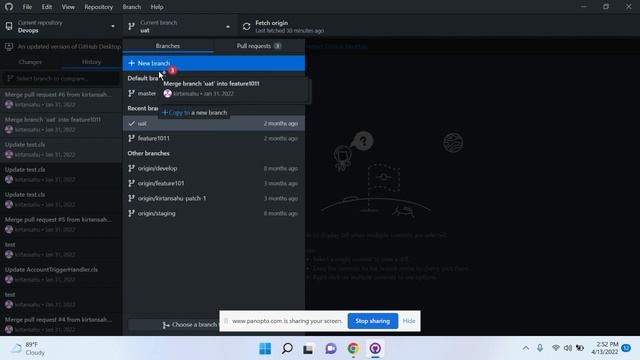
Task: Expand the Current repository Devops dropdown
Action: tap(61, 27)
